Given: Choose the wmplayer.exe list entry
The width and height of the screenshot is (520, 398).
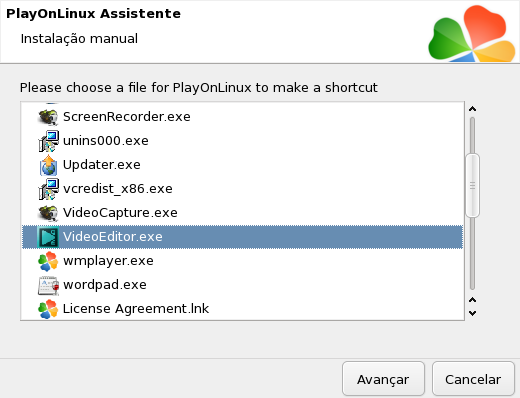Looking at the screenshot, I should coord(242,261).
